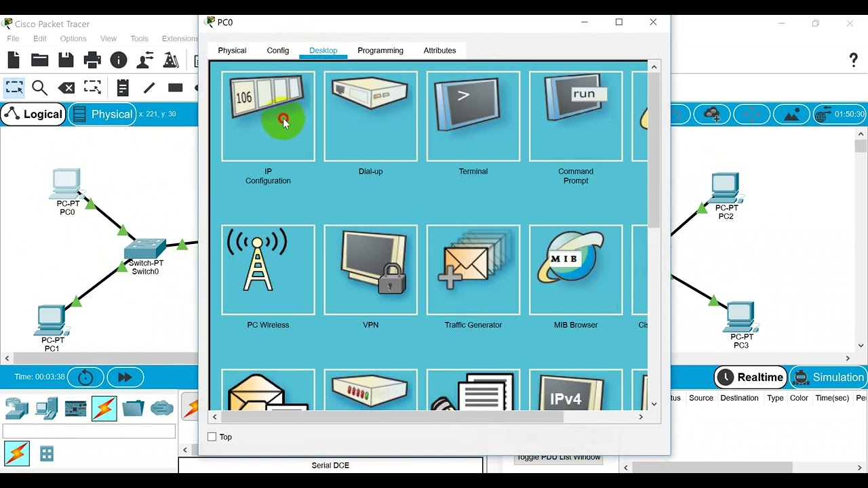Open the Physical tab of PC0

(232, 51)
